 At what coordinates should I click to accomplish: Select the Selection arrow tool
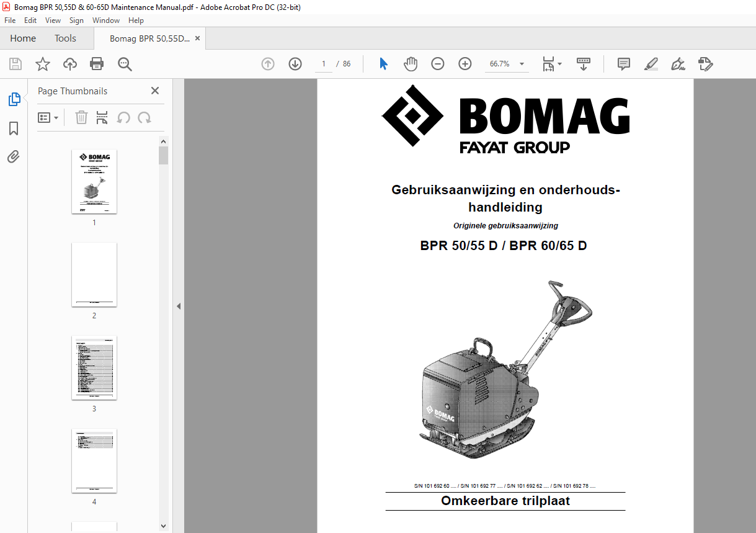(383, 64)
